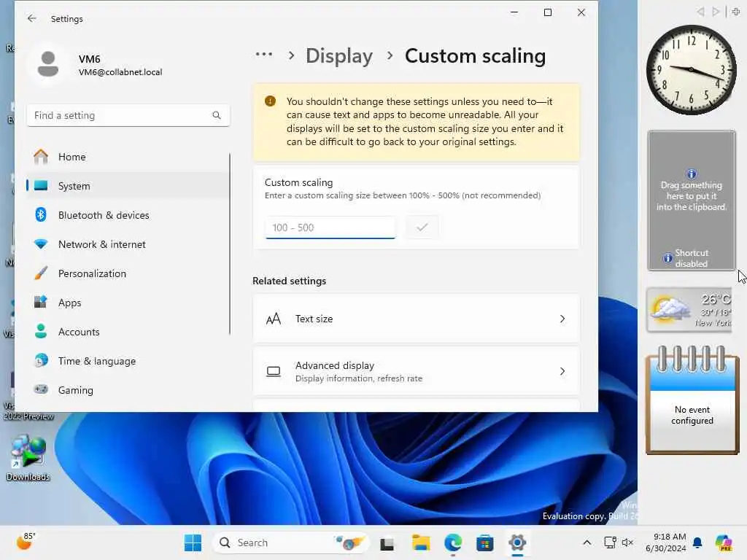Open Accounts settings category
Viewport: 747px width, 560px height.
[x=128, y=332]
